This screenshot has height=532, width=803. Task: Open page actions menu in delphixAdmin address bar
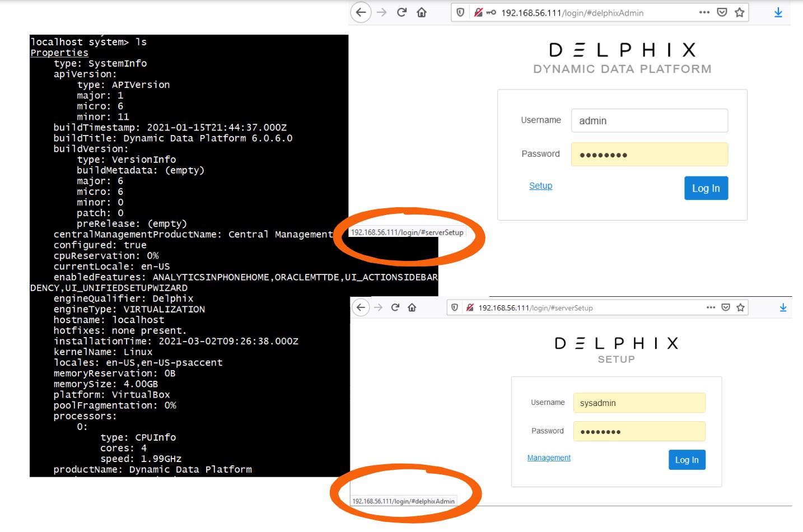click(704, 12)
